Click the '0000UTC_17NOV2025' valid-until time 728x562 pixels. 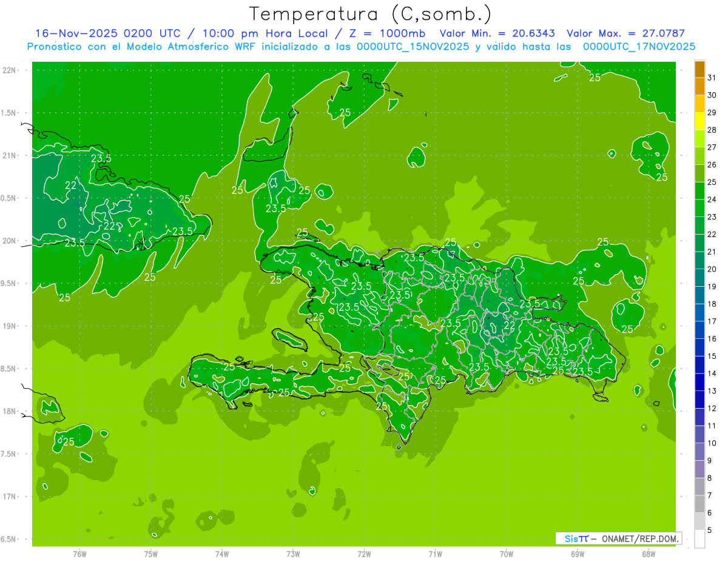pyautogui.click(x=639, y=47)
